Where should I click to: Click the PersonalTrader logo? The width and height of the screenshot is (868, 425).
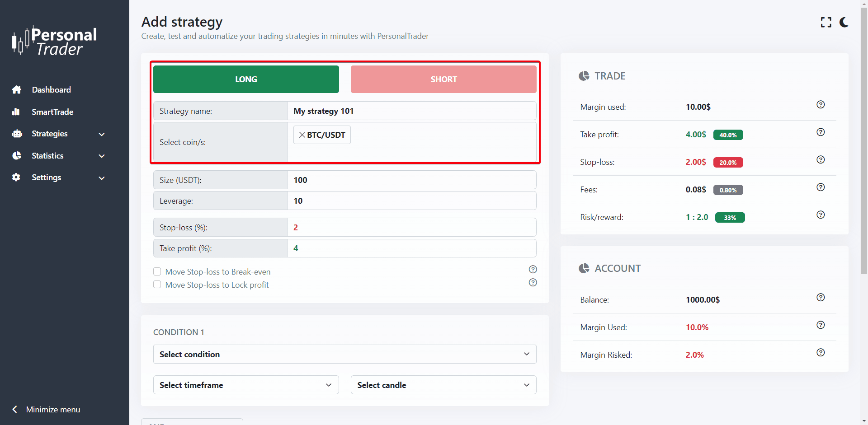coord(54,41)
